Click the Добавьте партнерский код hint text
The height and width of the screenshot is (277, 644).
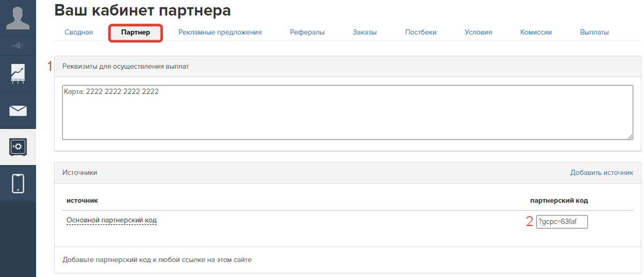coord(157,260)
